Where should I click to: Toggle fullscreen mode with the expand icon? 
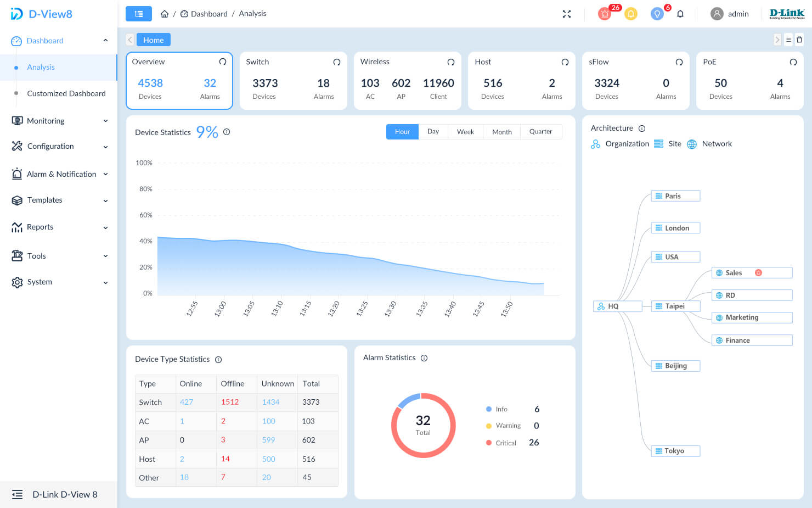click(566, 14)
